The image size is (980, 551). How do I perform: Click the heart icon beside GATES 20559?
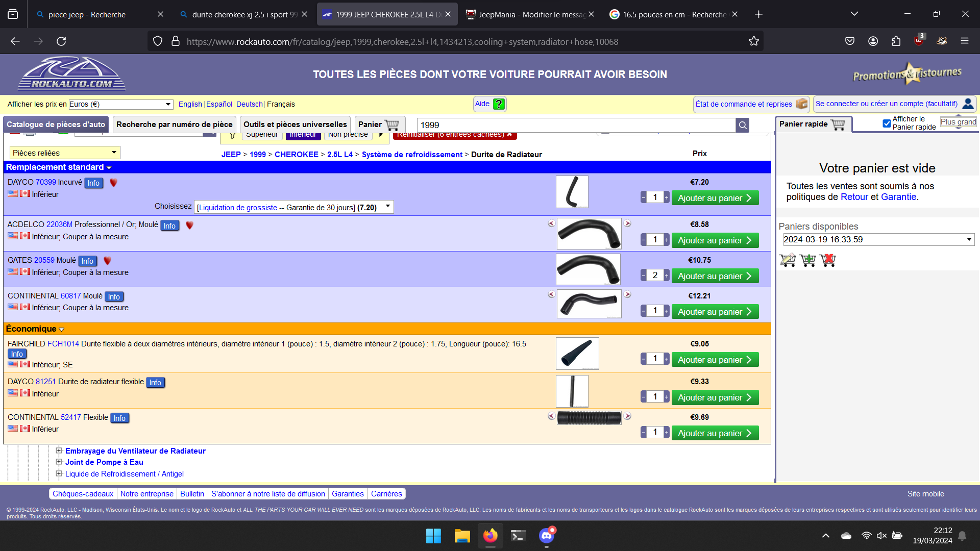coord(107,261)
